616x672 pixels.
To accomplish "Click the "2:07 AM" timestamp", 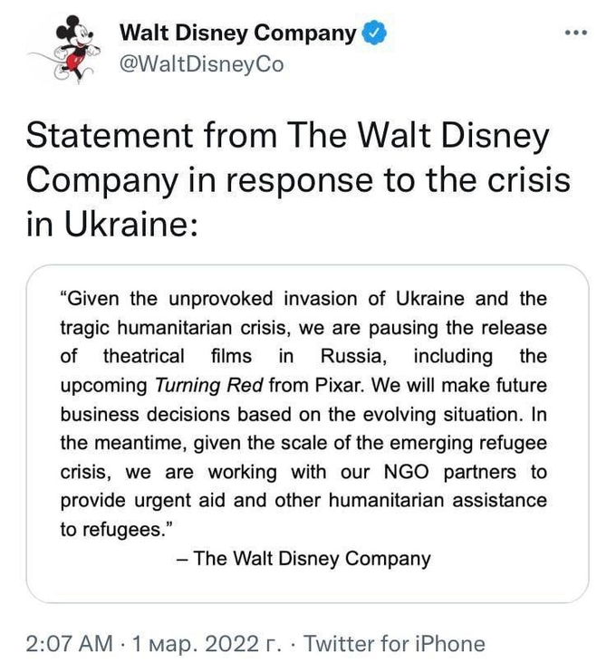I will click(x=70, y=644).
